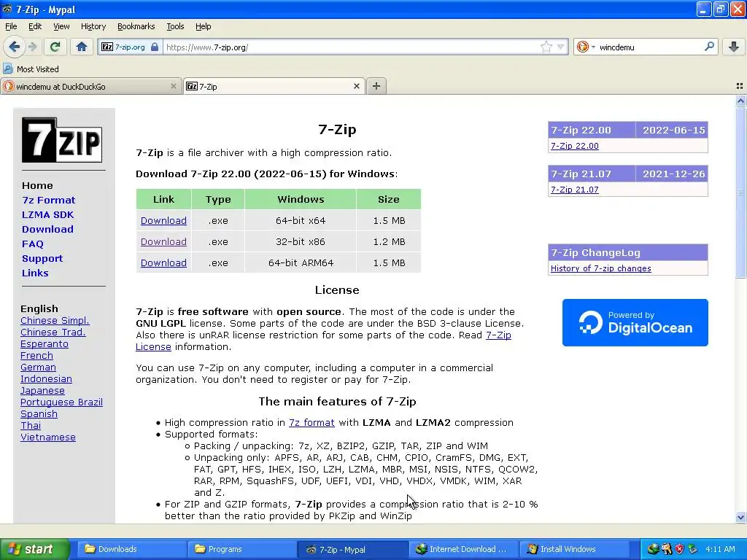
Task: Download the 64-bit ARM64 .exe
Action: click(x=163, y=262)
